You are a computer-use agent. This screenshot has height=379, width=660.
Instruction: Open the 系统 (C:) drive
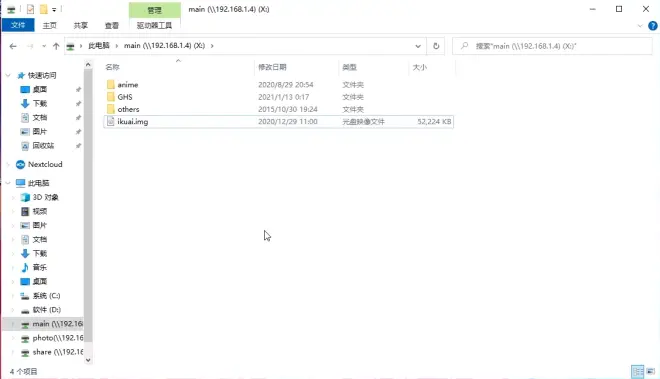click(46, 296)
